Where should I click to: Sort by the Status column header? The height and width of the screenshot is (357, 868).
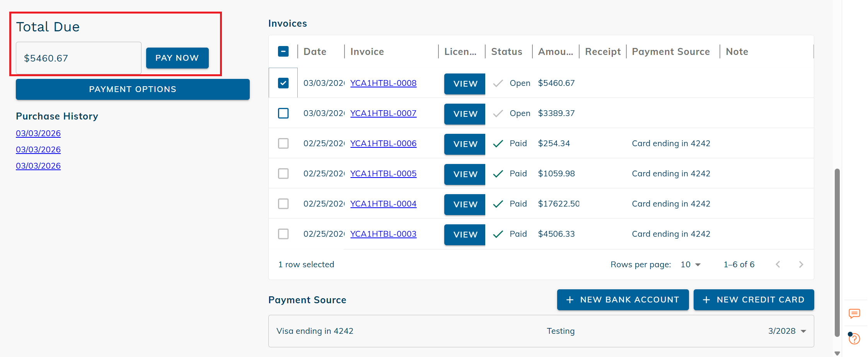click(506, 52)
